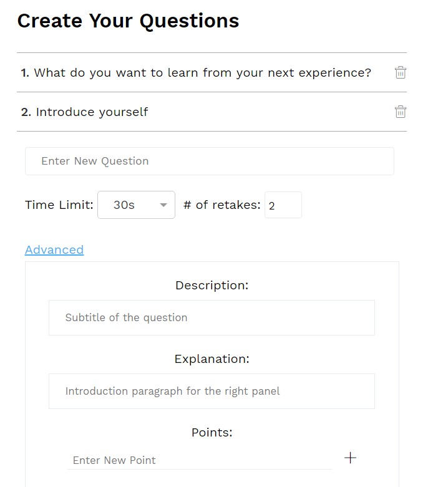The image size is (448, 487).
Task: Click the Points label
Action: point(212,432)
